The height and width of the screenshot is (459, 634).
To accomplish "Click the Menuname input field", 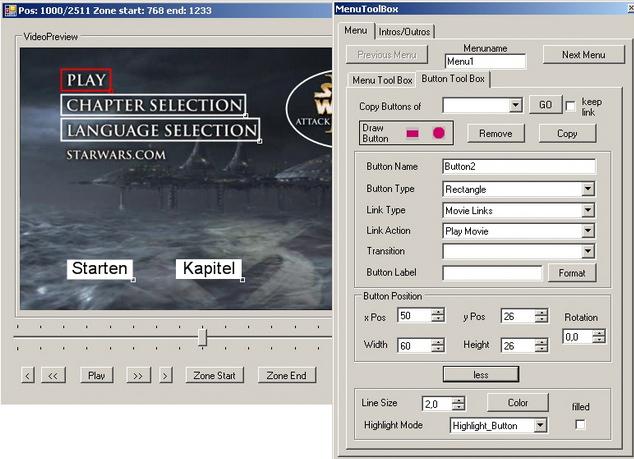I will click(x=485, y=61).
